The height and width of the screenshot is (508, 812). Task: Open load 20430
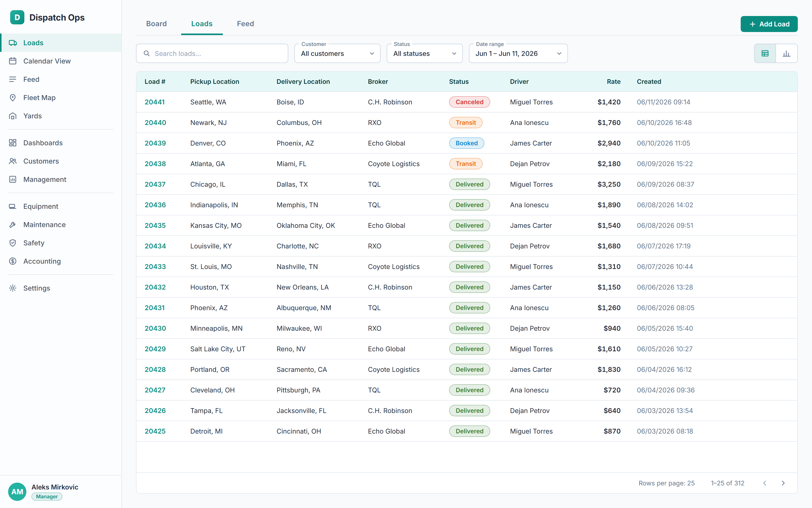[x=155, y=328]
